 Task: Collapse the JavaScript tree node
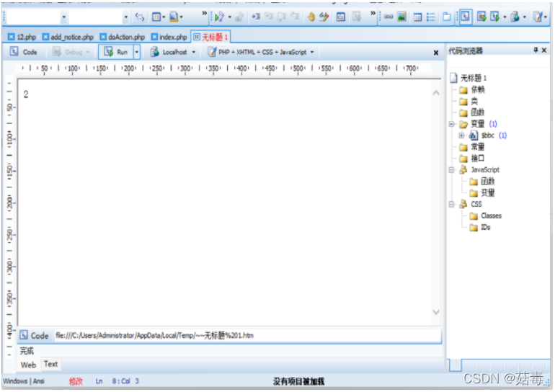click(451, 170)
